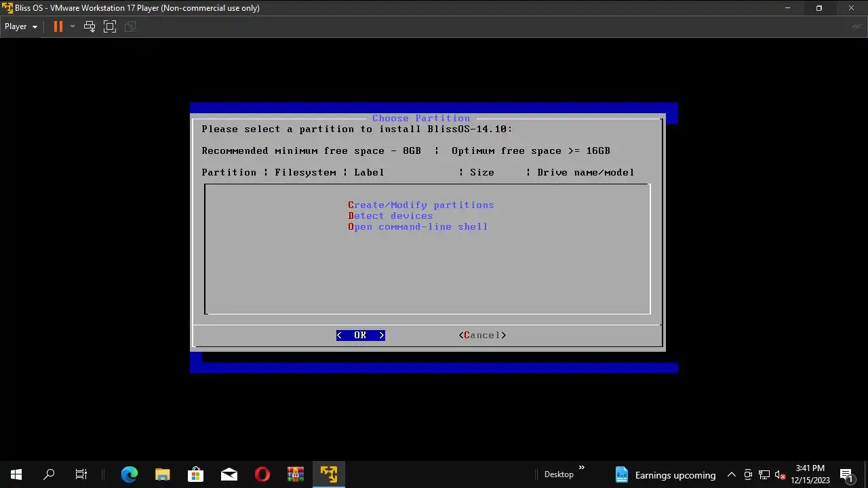
Task: Close the VMware Player window
Action: click(852, 8)
